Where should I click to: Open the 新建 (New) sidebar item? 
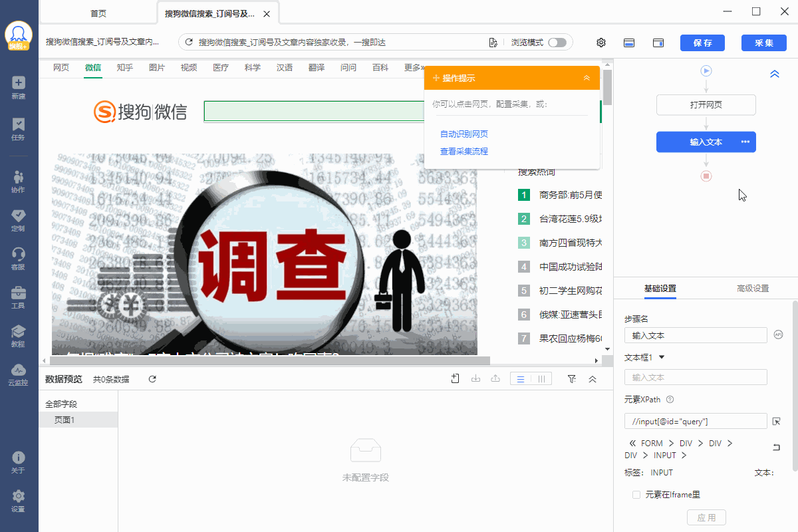(x=19, y=88)
